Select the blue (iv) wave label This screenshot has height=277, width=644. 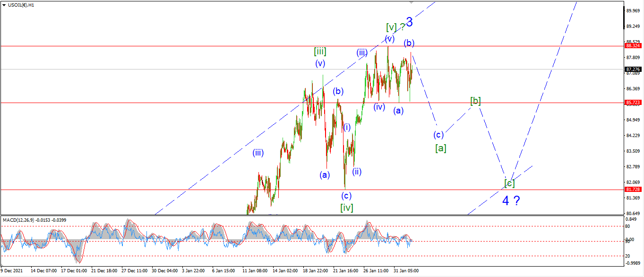[x=379, y=107]
